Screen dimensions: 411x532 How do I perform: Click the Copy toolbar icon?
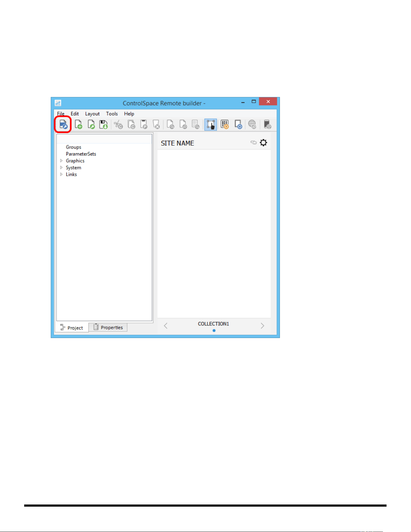(131, 124)
